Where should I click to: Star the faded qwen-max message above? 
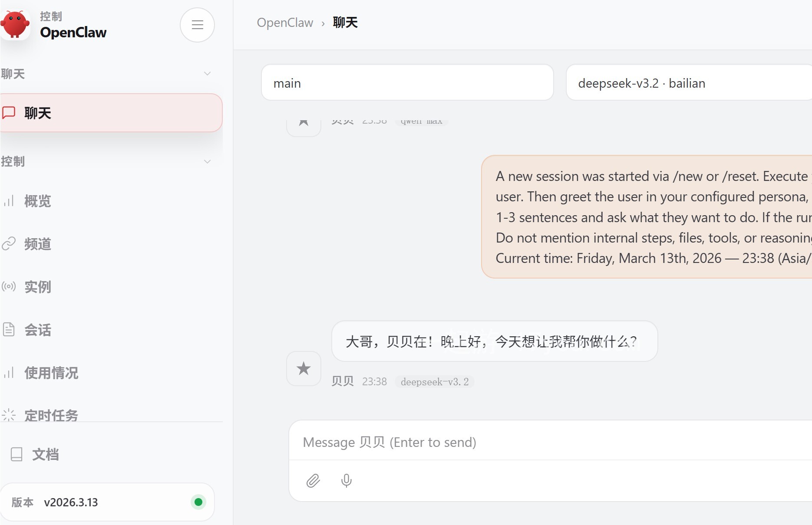(x=303, y=121)
